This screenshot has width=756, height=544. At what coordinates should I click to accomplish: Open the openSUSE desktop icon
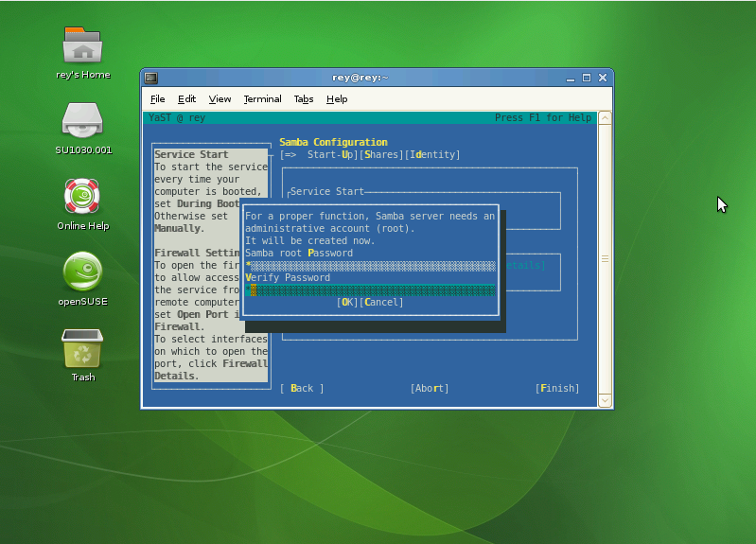coord(82,271)
